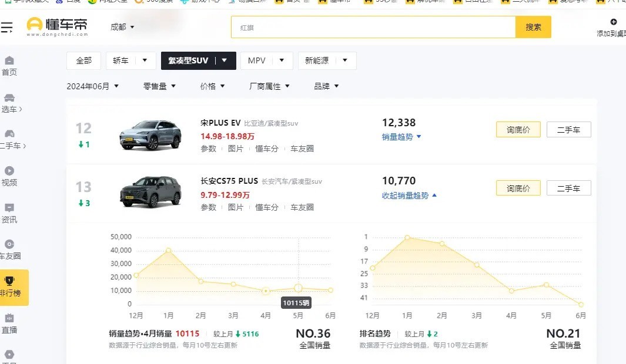Click the 搜索 search button
The image size is (626, 364).
[x=533, y=27]
